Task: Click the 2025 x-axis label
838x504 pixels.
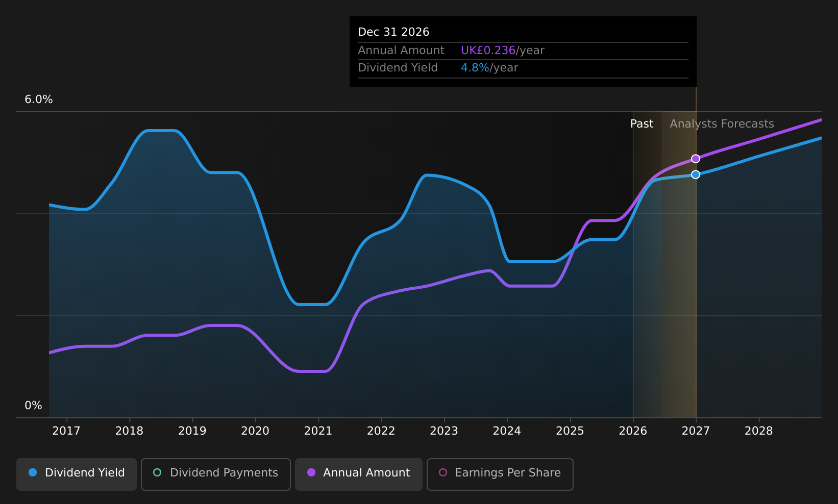Action: 570,431
